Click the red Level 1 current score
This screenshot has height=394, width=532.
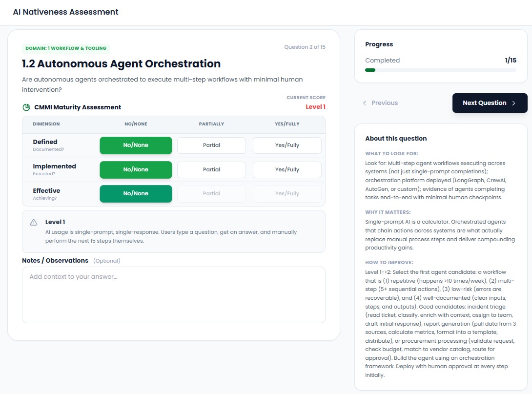pos(315,106)
